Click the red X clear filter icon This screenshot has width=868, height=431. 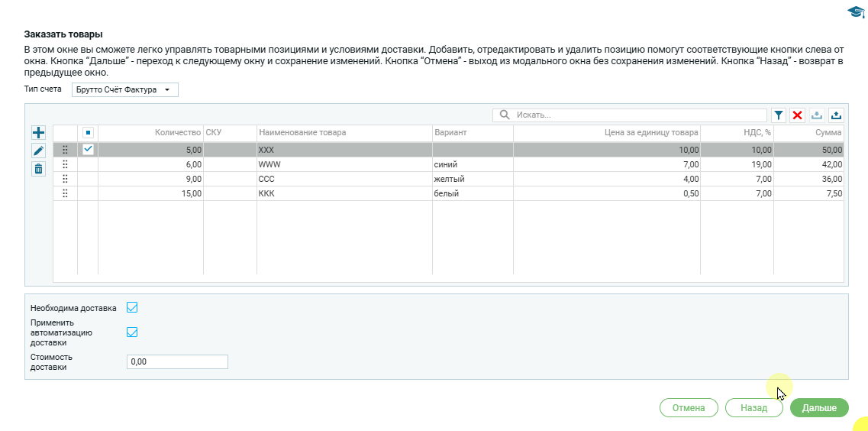(798, 115)
